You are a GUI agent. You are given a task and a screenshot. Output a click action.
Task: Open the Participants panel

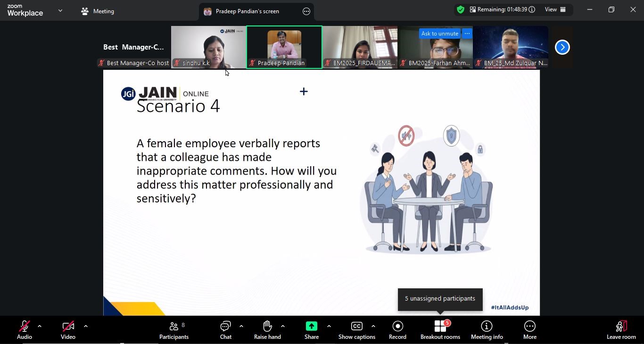(173, 330)
